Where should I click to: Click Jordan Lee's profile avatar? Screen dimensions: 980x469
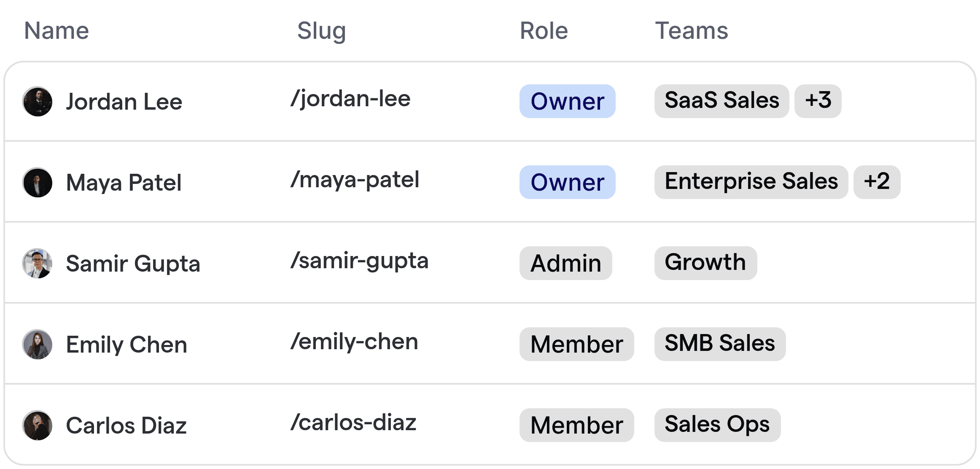pos(38,101)
